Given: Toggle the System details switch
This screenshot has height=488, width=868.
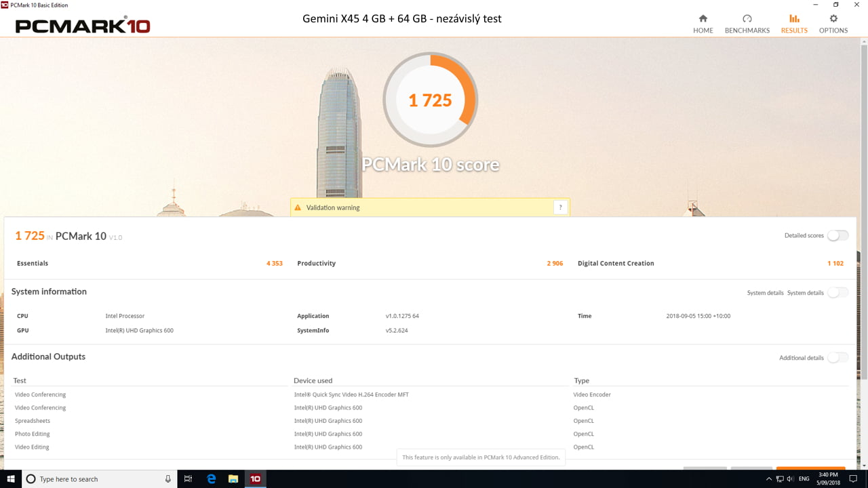Looking at the screenshot, I should [837, 292].
